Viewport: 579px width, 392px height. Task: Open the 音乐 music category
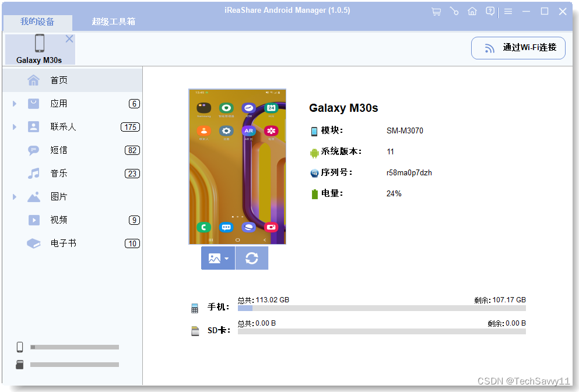[x=72, y=174]
